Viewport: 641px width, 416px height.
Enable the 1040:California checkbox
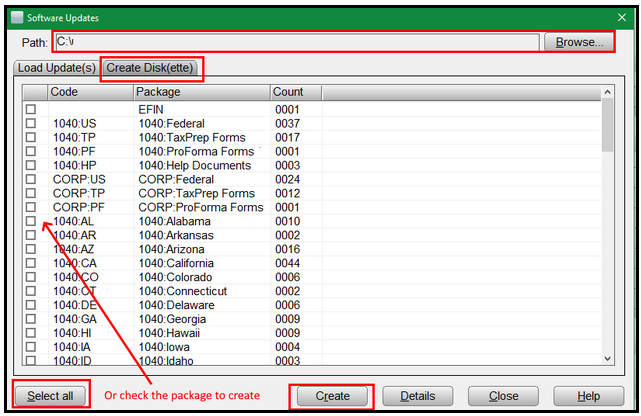(x=31, y=263)
